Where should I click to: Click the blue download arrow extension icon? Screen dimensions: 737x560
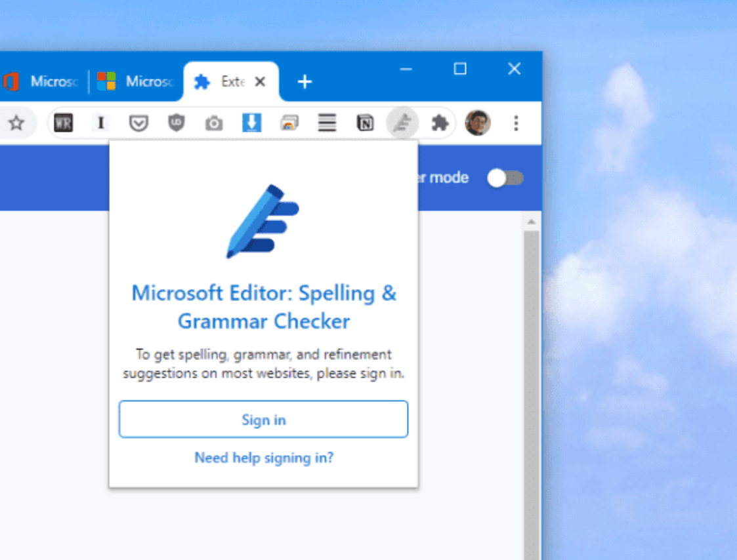point(251,123)
